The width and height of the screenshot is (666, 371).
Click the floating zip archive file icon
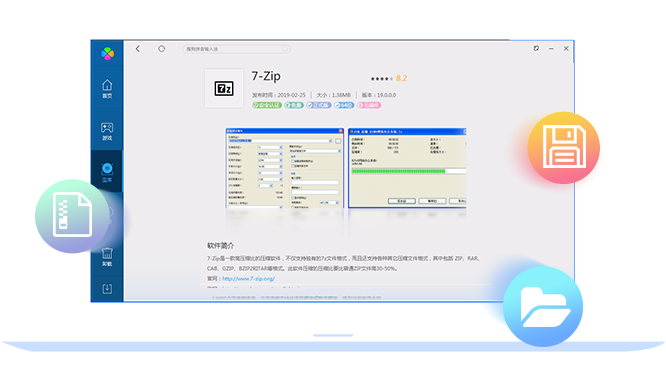pos(72,216)
